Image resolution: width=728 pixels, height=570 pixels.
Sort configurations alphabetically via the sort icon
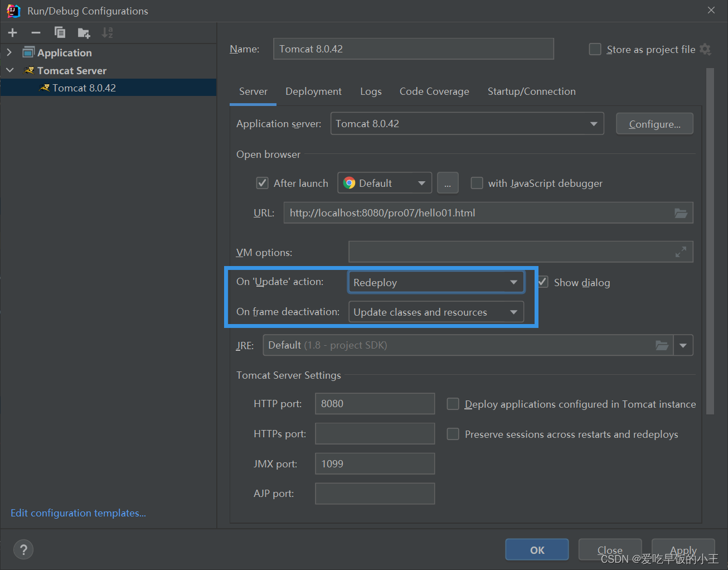[108, 33]
